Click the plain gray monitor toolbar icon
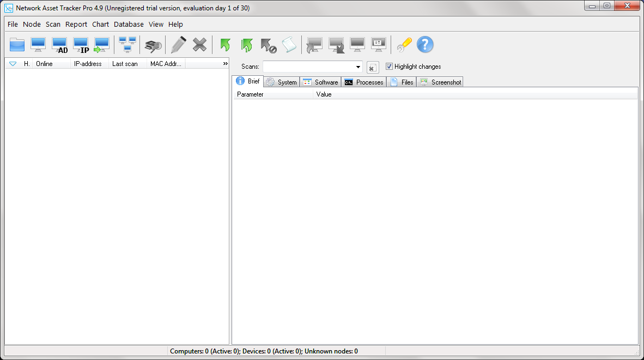Viewport: 644px width, 360px height. [357, 44]
